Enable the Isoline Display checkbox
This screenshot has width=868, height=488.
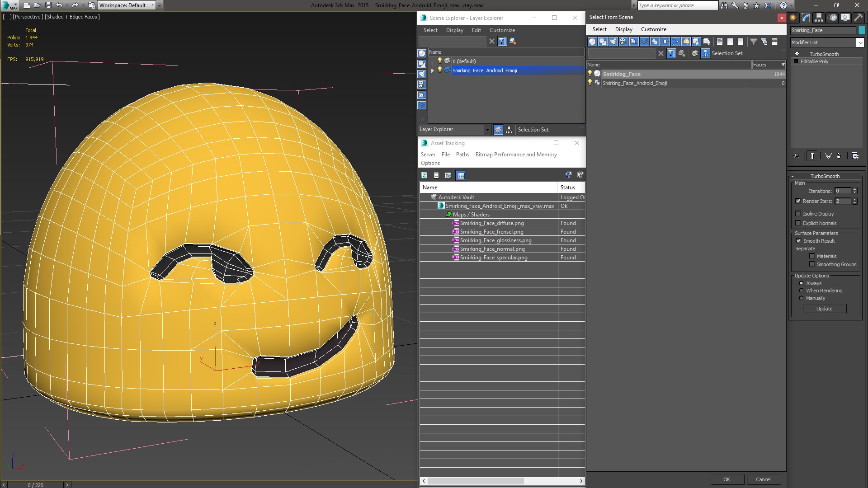[798, 214]
